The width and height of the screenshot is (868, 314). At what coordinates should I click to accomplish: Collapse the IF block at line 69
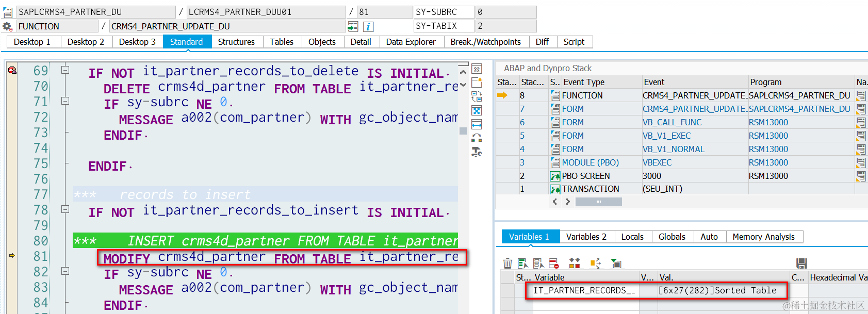pyautogui.click(x=65, y=70)
